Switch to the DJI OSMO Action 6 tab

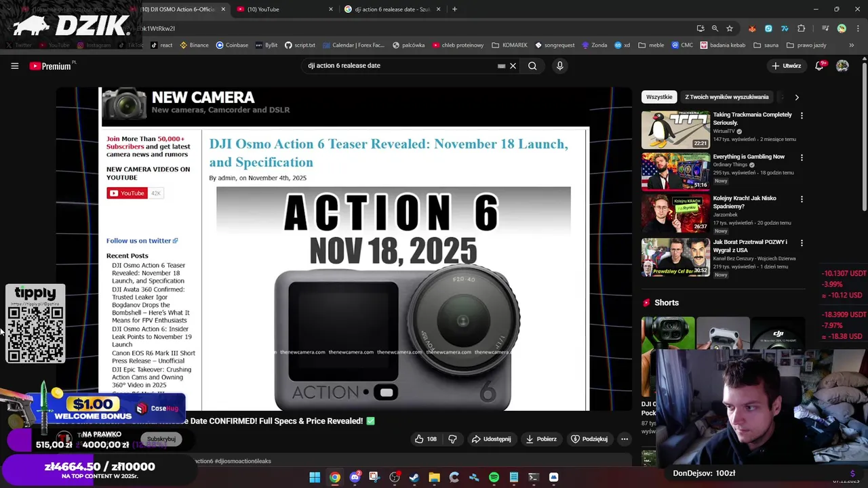[x=178, y=9]
